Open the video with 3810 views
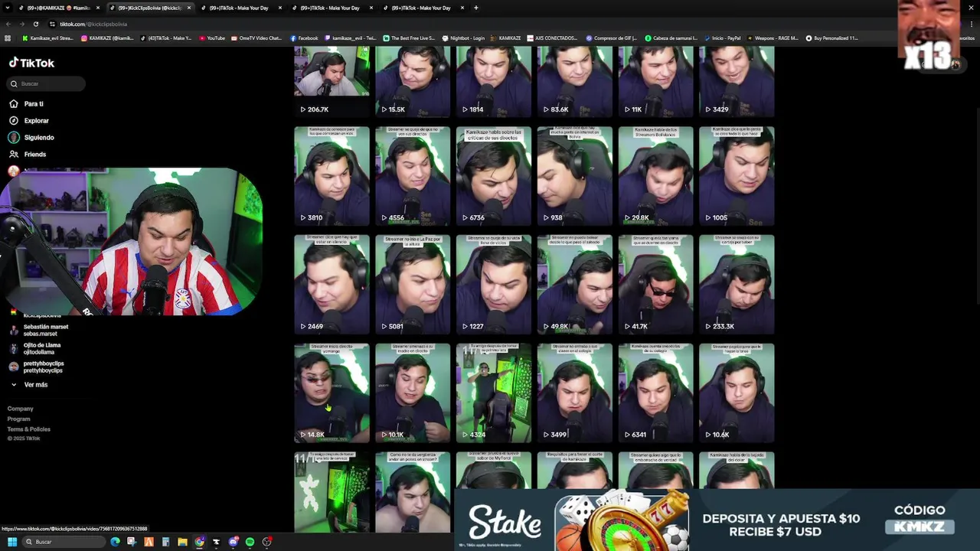 (x=332, y=176)
